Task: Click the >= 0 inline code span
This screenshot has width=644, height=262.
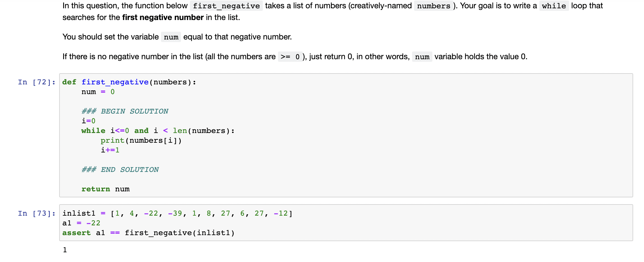Action: 291,57
